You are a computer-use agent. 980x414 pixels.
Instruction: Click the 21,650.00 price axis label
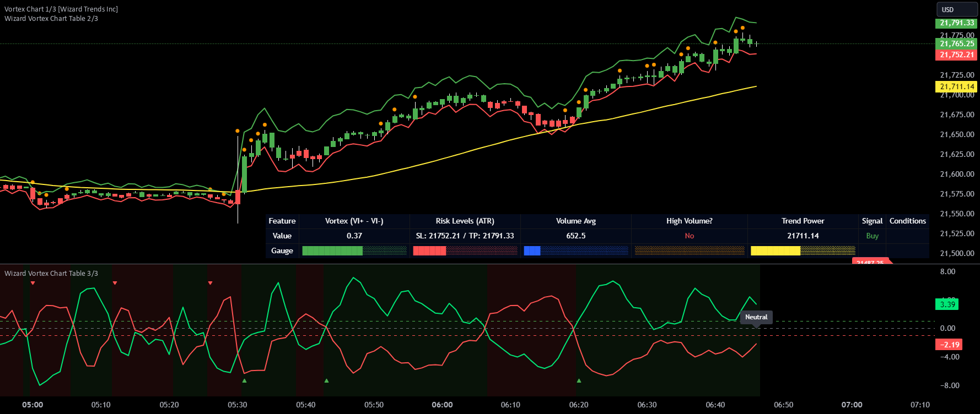point(957,134)
